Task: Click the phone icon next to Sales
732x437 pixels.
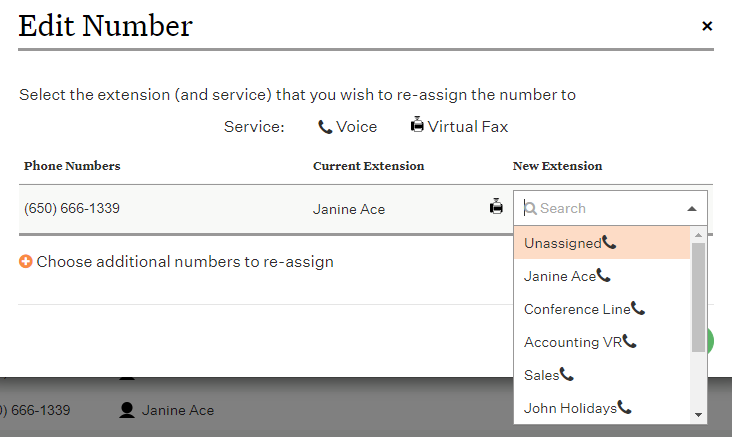Action: click(567, 375)
